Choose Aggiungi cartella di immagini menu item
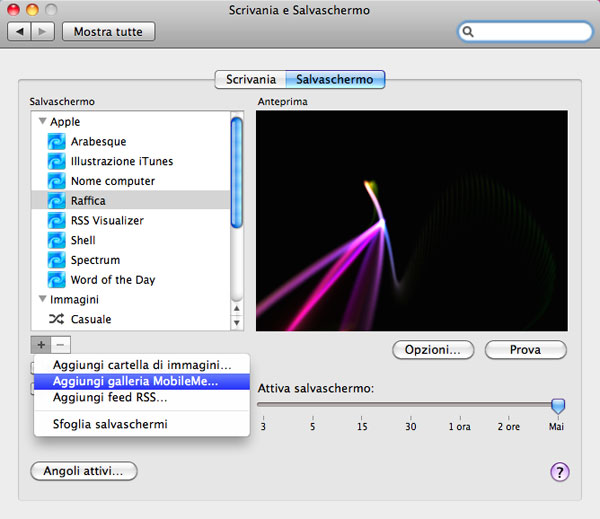The image size is (600, 519). point(142,365)
